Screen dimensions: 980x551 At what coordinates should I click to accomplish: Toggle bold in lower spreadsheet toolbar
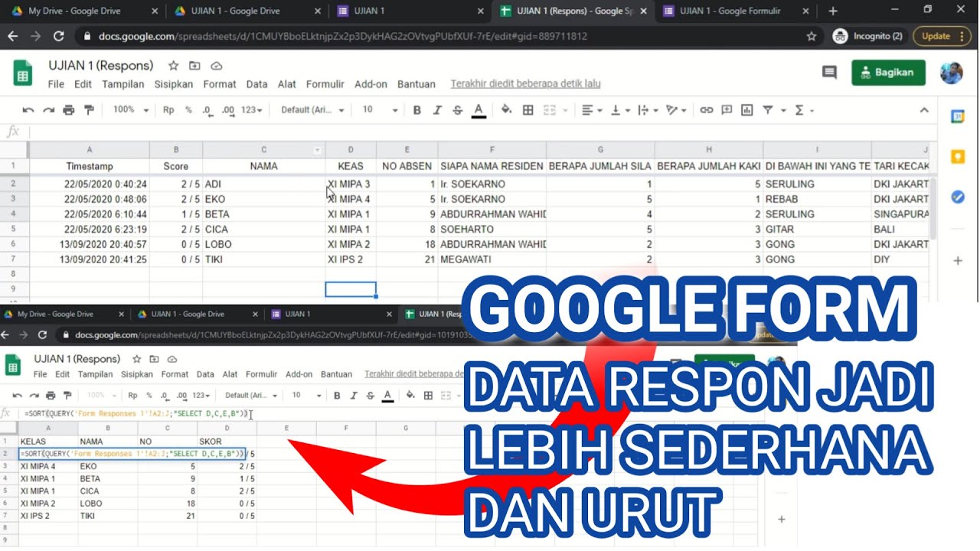pos(337,396)
